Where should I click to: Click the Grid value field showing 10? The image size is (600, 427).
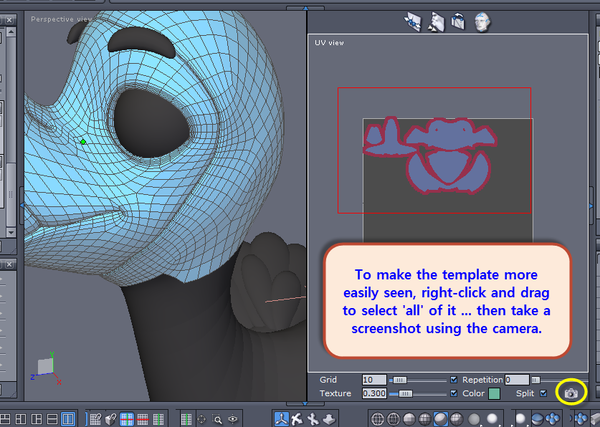click(x=374, y=380)
